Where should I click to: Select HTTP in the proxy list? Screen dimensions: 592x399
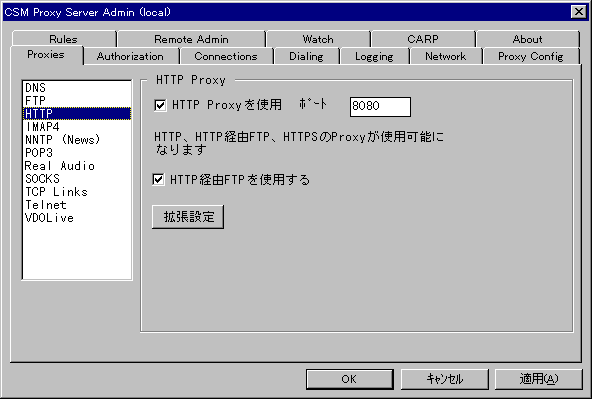point(77,114)
